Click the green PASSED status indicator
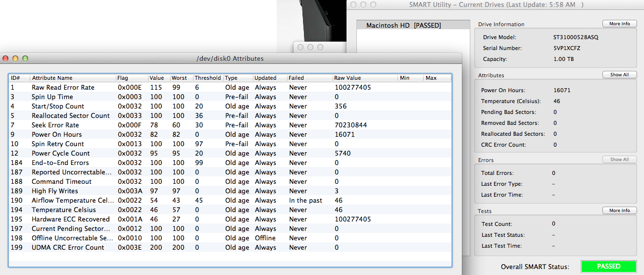Screen dimensions: 644x275 608,267
